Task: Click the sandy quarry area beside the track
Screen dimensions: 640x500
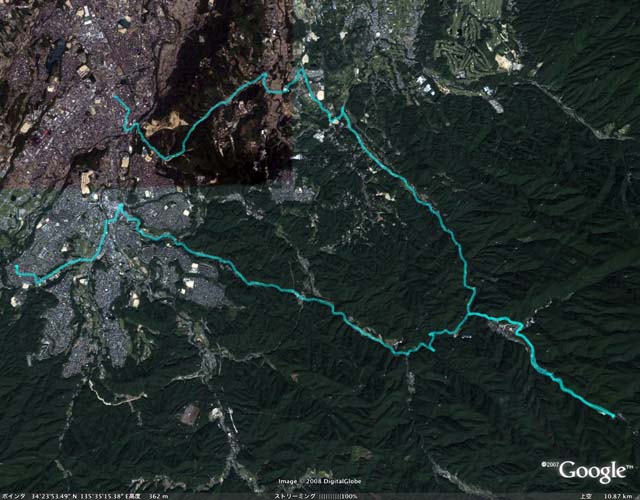Action: (165, 122)
